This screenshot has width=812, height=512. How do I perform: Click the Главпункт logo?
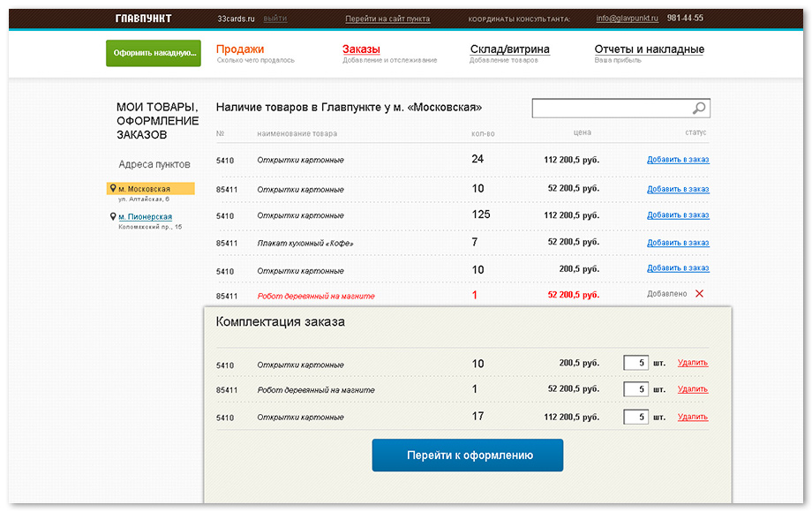pos(144,19)
